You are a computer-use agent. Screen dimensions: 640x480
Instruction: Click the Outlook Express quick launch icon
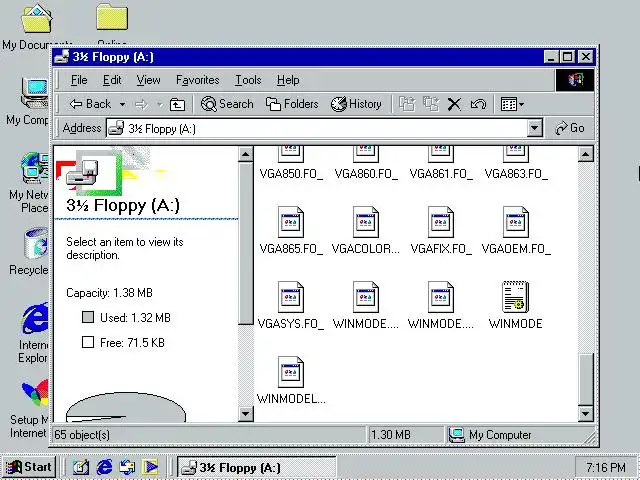tap(127, 467)
